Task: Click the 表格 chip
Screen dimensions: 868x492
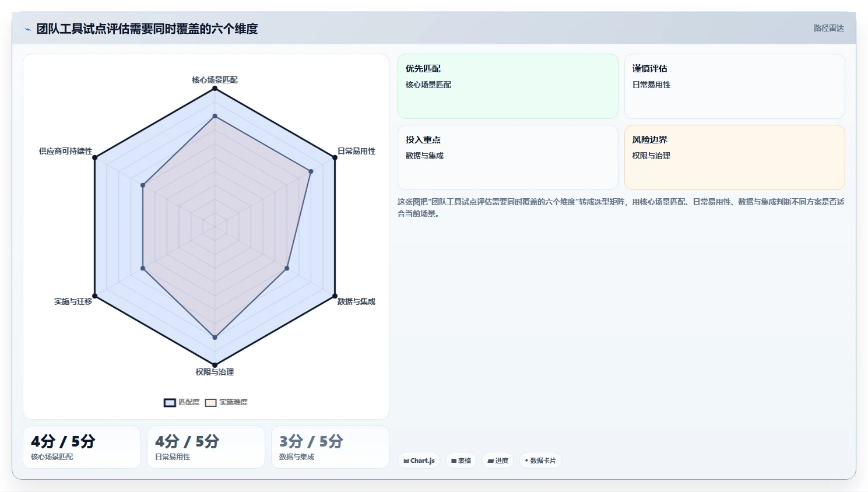Action: click(x=461, y=461)
